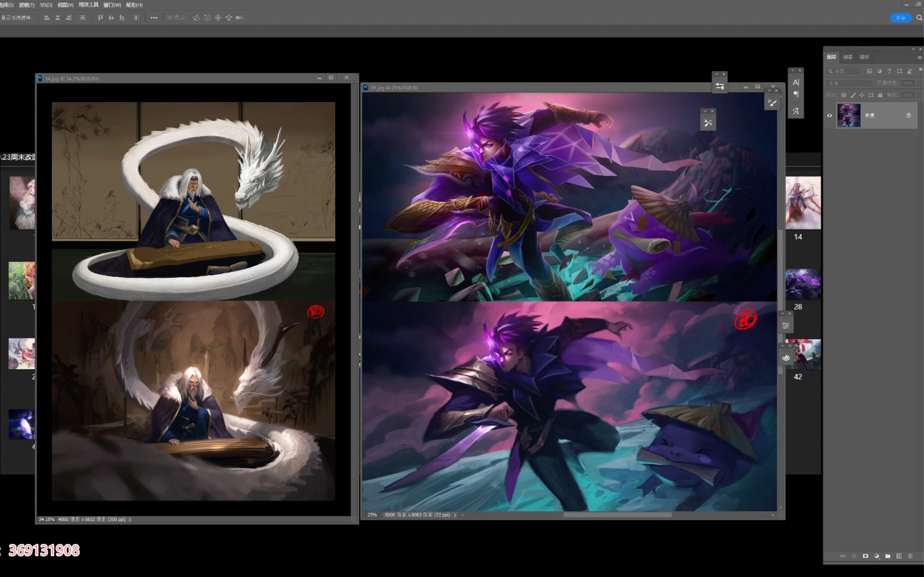Viewport: 924px width, 577px height.
Task: Open the Layers panel flyout menu
Action: [x=919, y=57]
